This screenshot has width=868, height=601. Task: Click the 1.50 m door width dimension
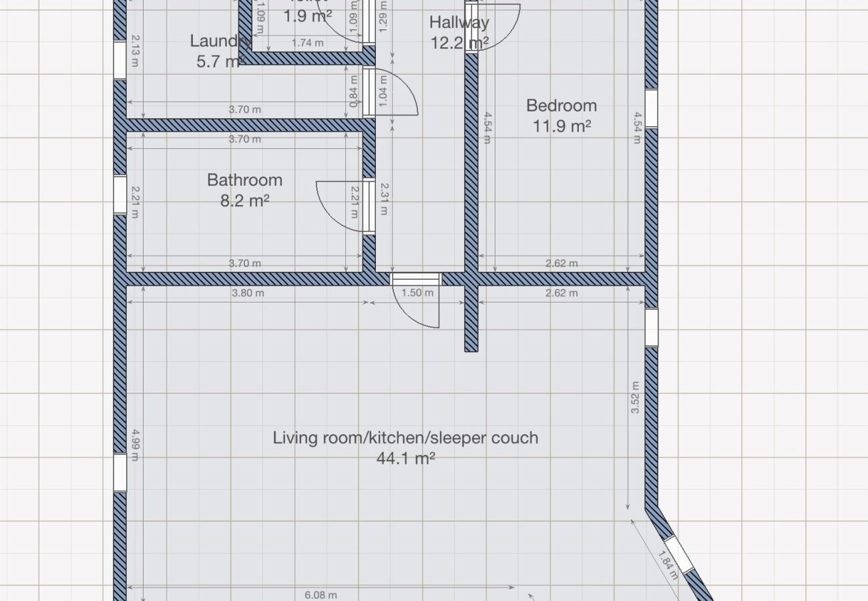(417, 293)
